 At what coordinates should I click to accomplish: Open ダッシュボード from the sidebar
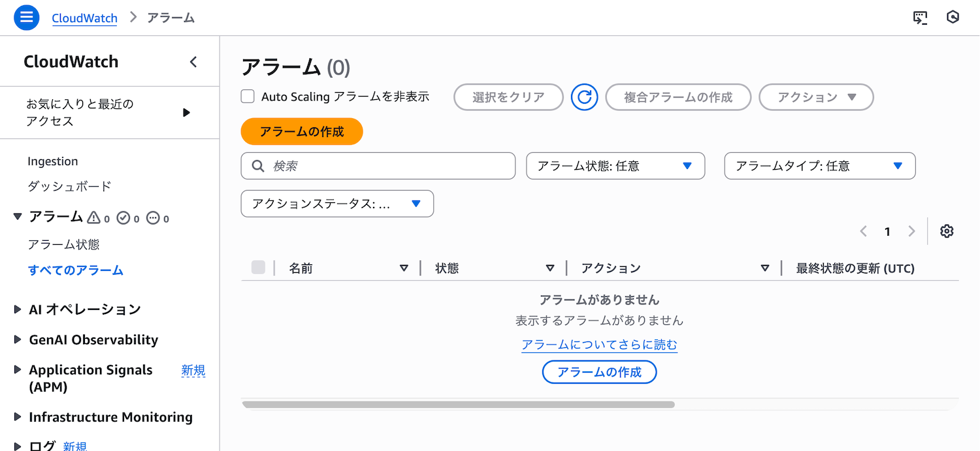69,187
